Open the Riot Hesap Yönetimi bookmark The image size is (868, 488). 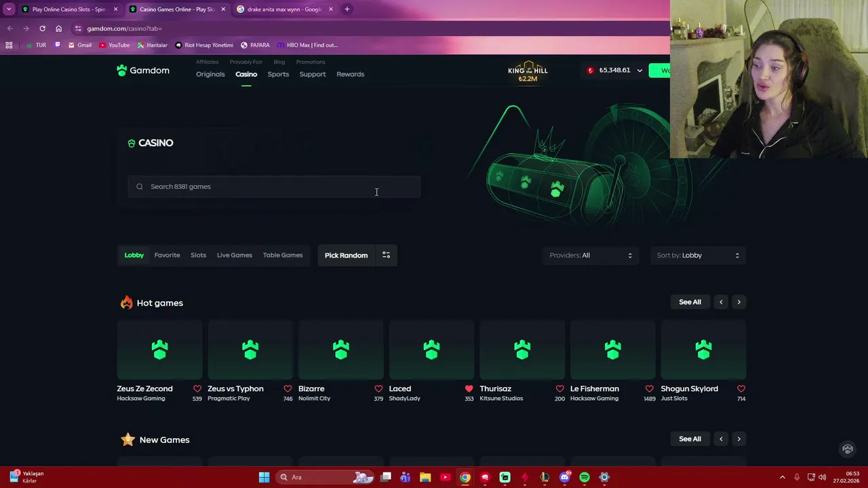click(x=204, y=45)
